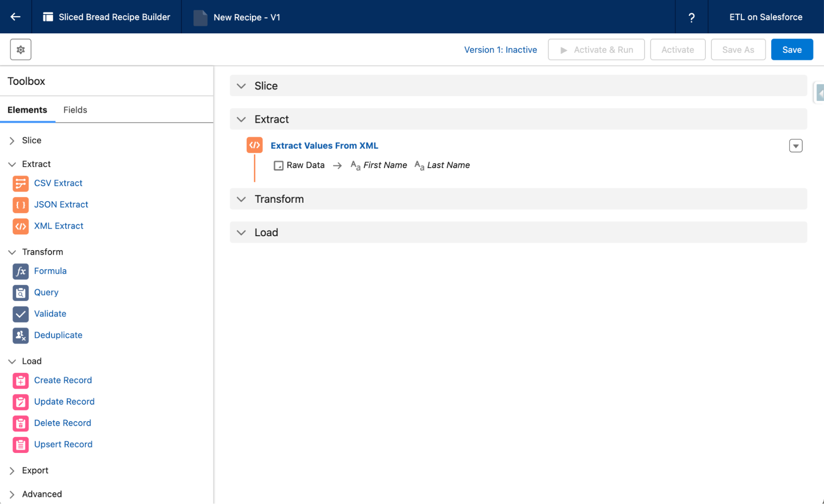Select the Formula fx icon
824x504 pixels.
[20, 271]
